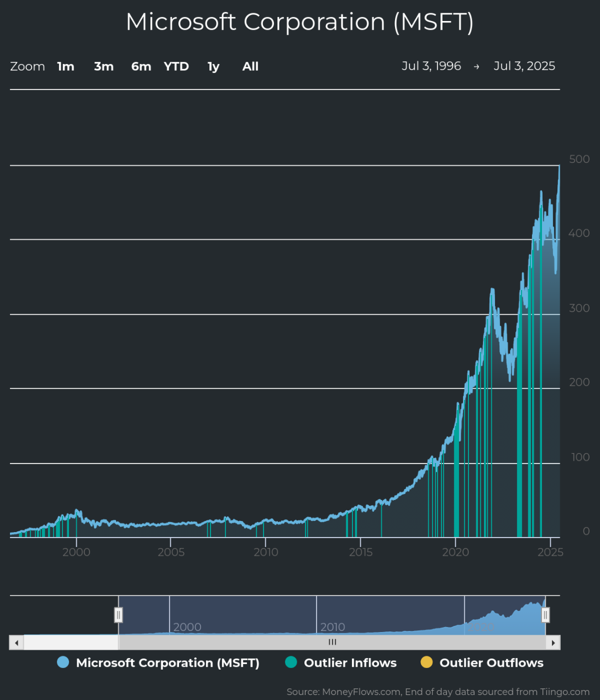Select the All zoom range
The height and width of the screenshot is (700, 600).
click(250, 66)
